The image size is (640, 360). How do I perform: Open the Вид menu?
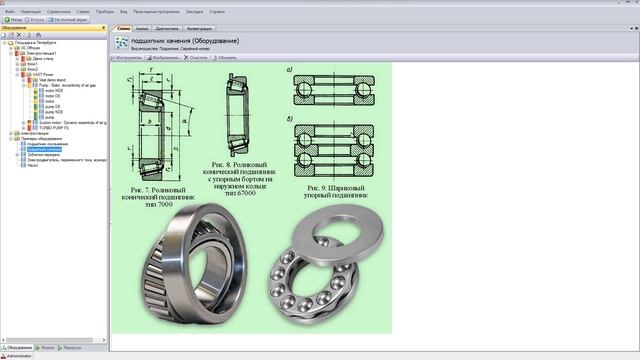pos(124,12)
